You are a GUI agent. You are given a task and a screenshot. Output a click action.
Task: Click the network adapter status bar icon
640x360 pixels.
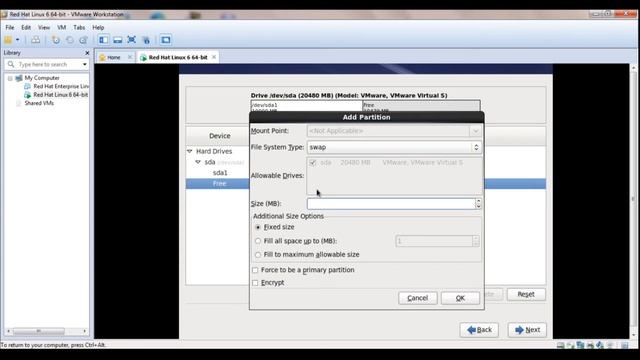(580, 345)
